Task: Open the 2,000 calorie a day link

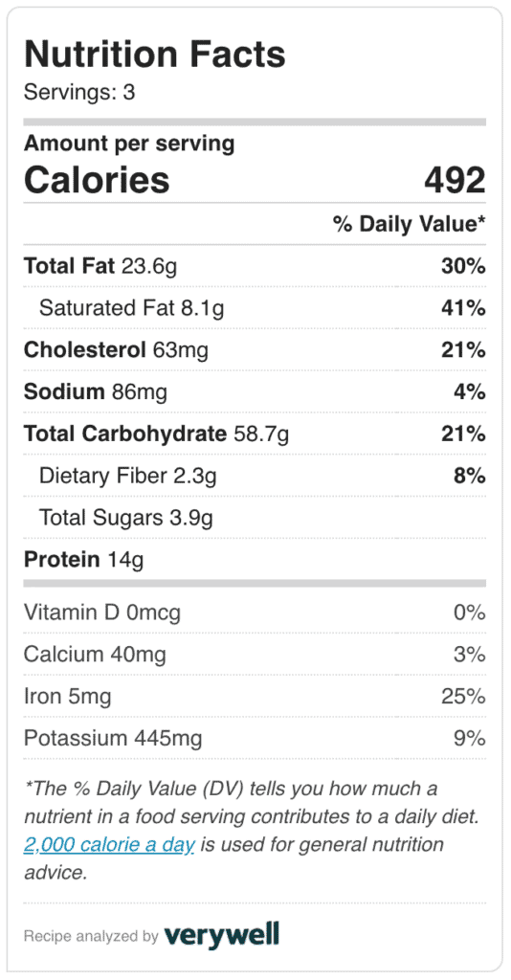Action: click(x=109, y=844)
